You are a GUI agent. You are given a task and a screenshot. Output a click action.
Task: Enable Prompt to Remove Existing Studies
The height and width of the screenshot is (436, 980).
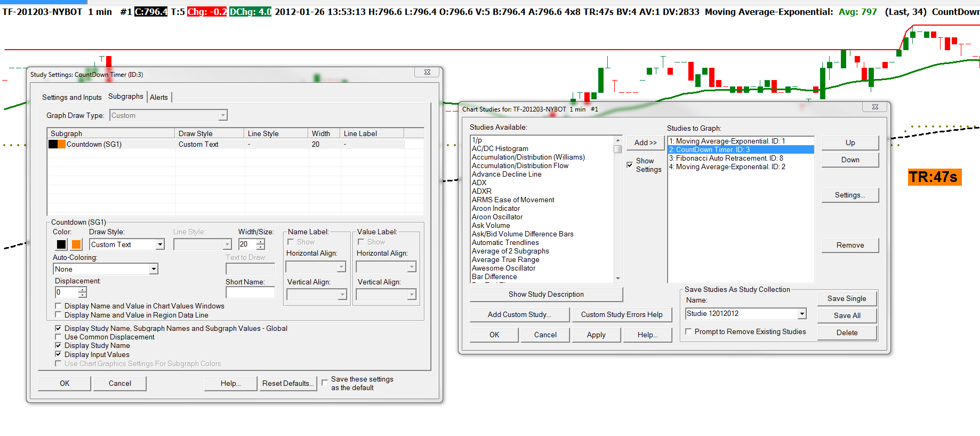688,332
